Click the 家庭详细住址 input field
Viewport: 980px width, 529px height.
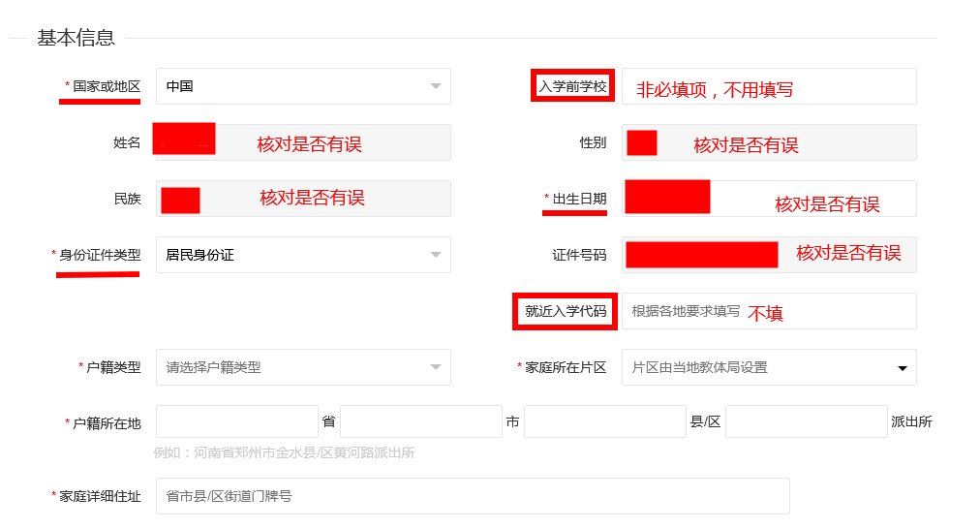click(474, 496)
